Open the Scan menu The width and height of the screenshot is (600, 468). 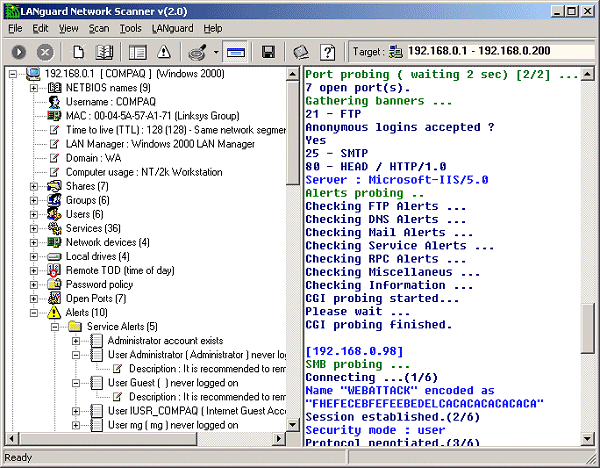click(x=99, y=28)
